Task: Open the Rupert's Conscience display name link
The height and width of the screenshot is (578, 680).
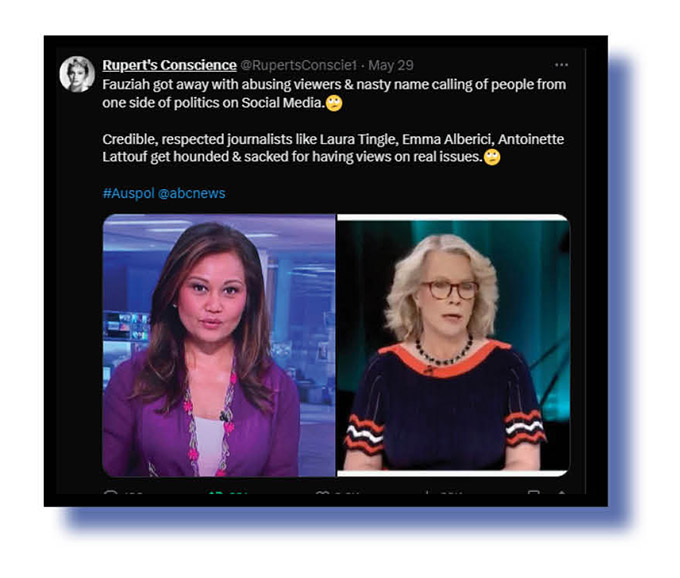Action: (170, 65)
